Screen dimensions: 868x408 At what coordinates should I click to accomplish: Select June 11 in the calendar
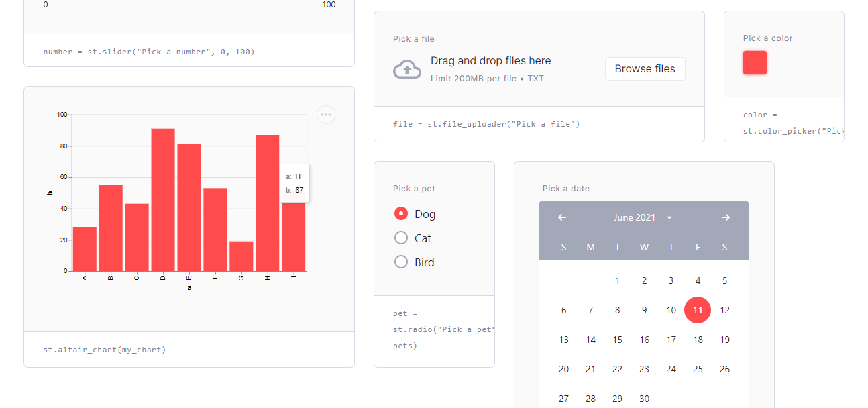[698, 310]
